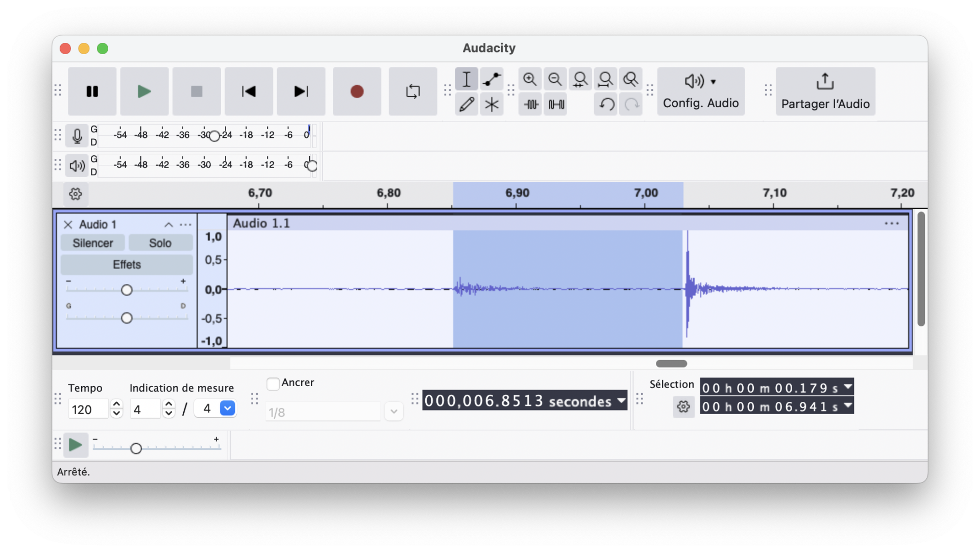This screenshot has height=552, width=980.
Task: Click the microphone record meter icon
Action: point(77,136)
